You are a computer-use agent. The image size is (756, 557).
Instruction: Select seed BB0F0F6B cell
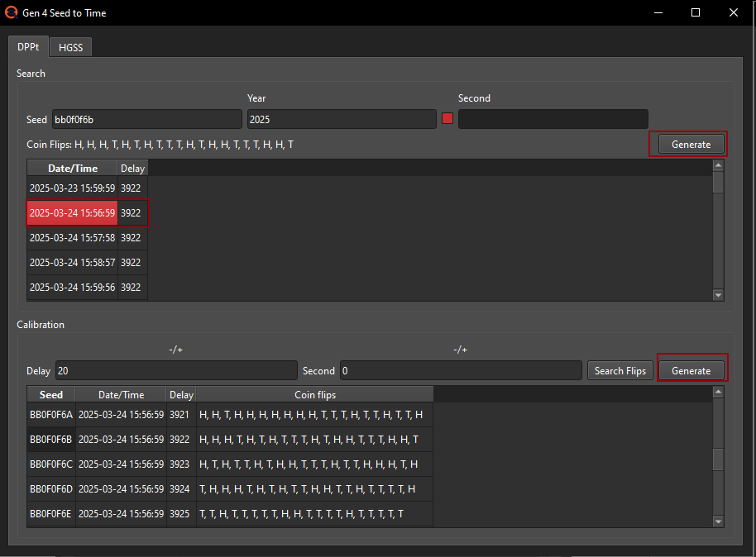(51, 440)
